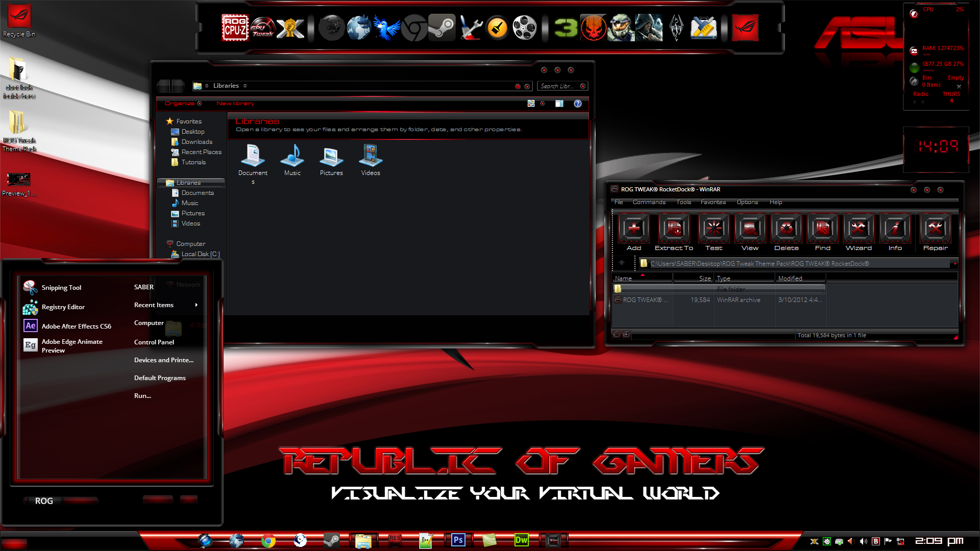Click Run in the start menu

[142, 395]
